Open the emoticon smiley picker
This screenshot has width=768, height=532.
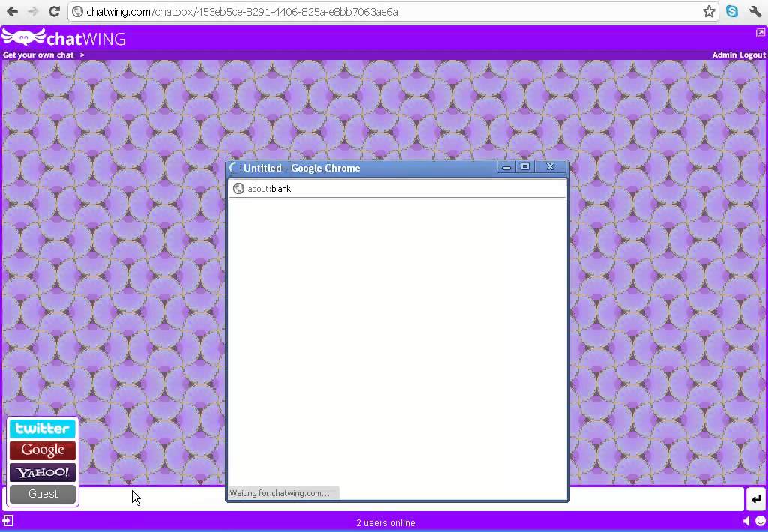[760, 522]
